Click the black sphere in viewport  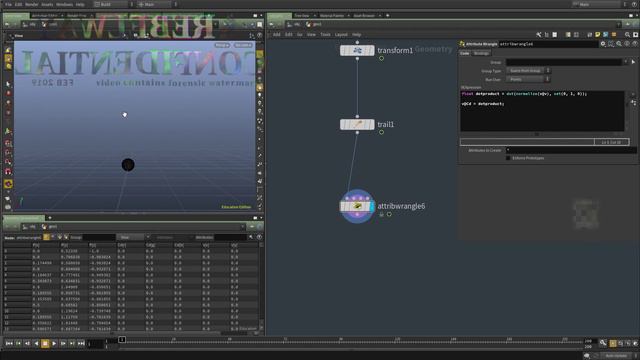[x=128, y=165]
